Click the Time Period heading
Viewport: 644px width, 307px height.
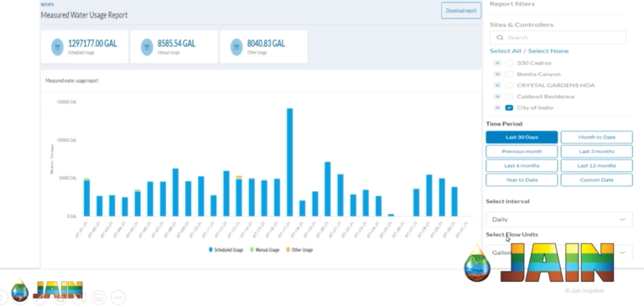(x=504, y=123)
